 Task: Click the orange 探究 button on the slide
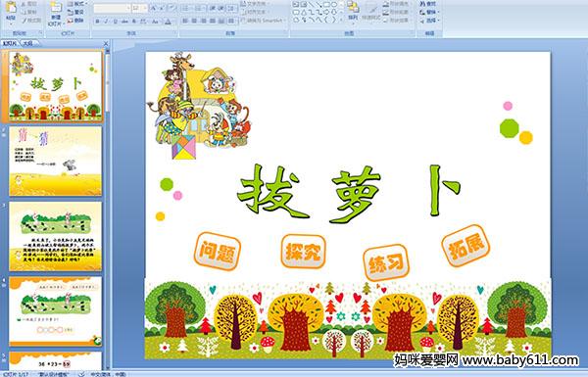tap(303, 252)
